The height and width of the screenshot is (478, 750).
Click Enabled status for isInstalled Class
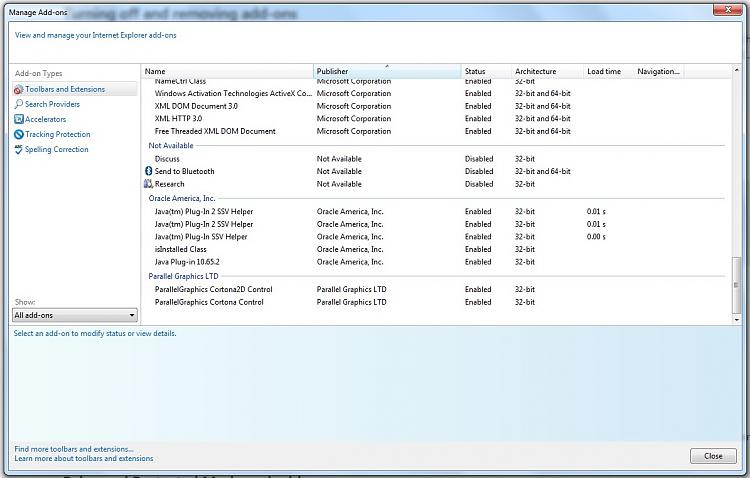(x=478, y=249)
